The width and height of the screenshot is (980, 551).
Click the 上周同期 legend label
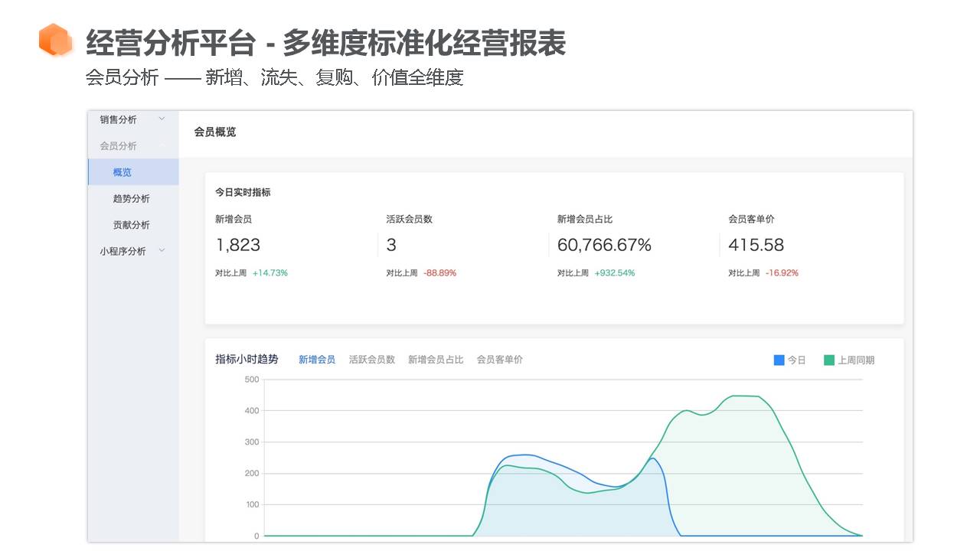pyautogui.click(x=856, y=360)
